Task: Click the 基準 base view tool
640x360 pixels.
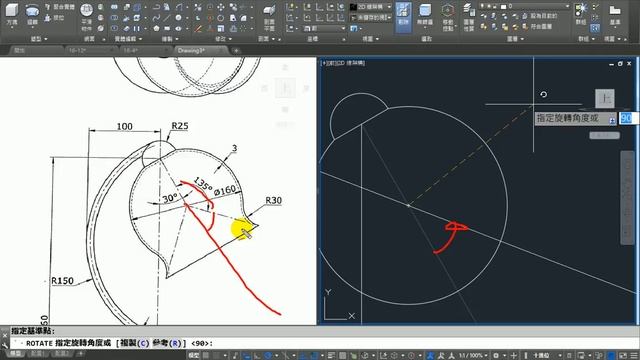Action: [615, 15]
